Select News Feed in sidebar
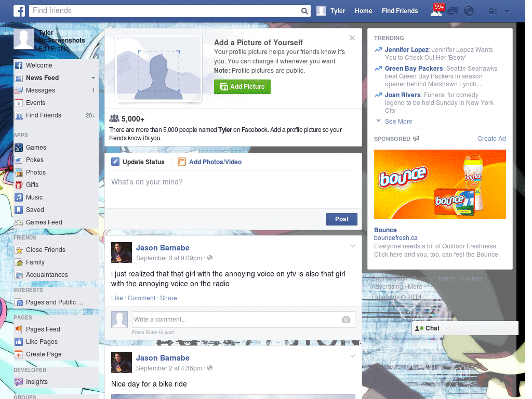Viewport: 532px width, 399px height. click(43, 78)
